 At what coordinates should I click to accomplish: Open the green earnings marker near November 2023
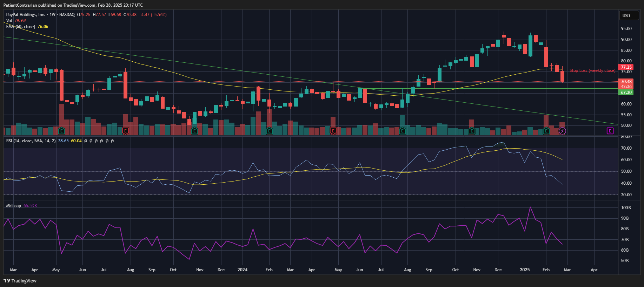point(194,131)
